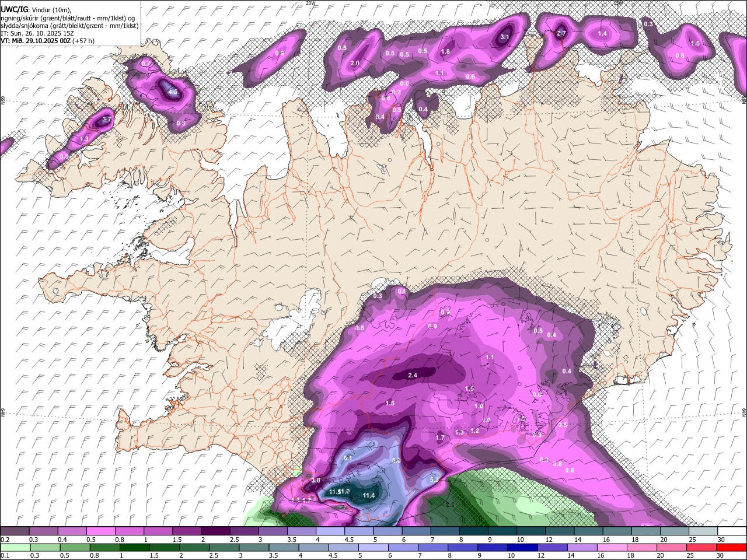Click the 1.4 value in the northeast snow patch

click(602, 34)
